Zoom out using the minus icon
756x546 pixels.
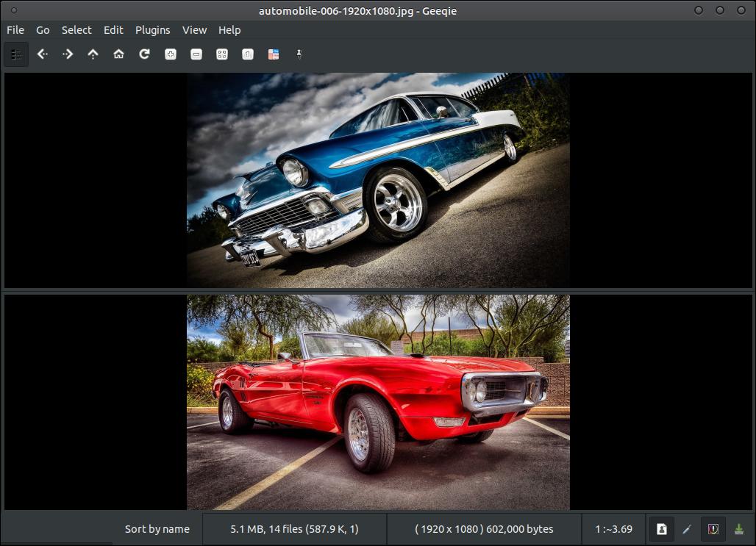point(196,54)
